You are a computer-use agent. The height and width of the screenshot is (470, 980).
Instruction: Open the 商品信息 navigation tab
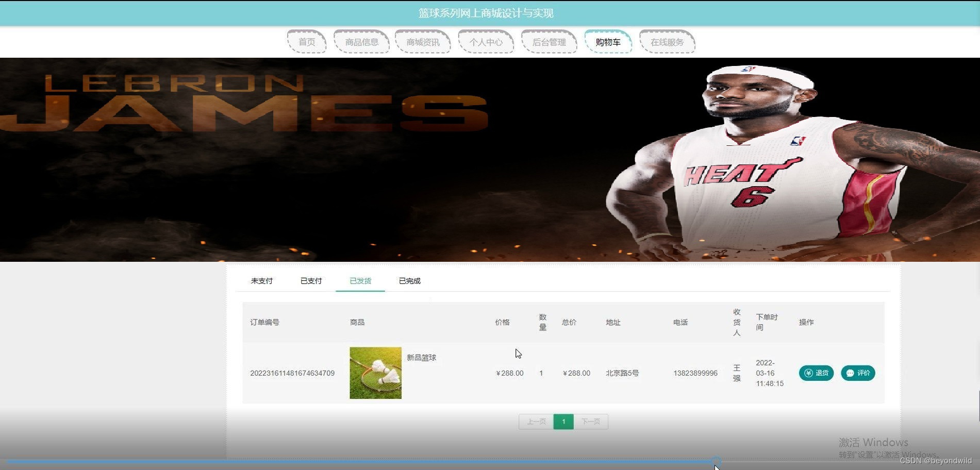[x=361, y=42]
